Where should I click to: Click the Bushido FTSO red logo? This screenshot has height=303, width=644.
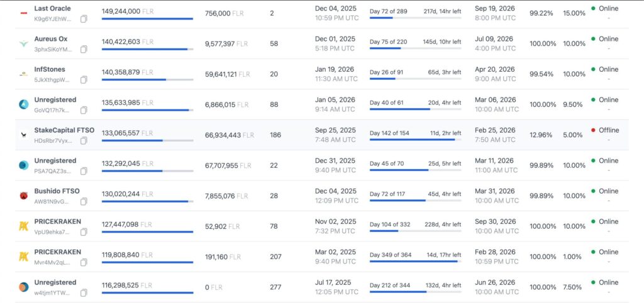click(23, 196)
